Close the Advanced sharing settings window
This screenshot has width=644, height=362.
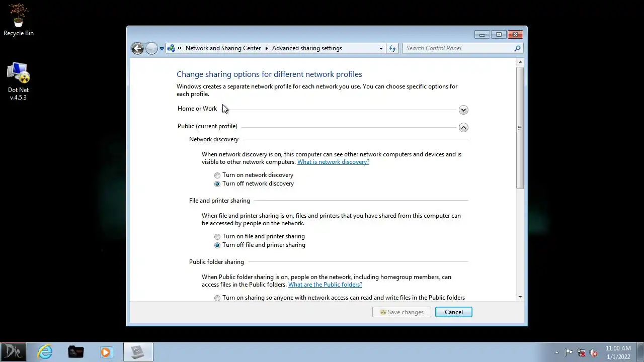tap(515, 35)
